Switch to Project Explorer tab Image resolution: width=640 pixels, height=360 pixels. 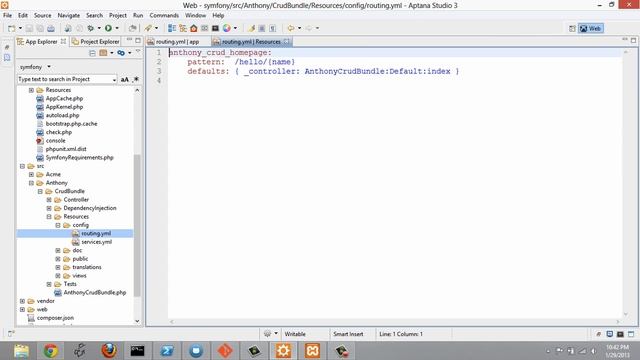coord(96,42)
